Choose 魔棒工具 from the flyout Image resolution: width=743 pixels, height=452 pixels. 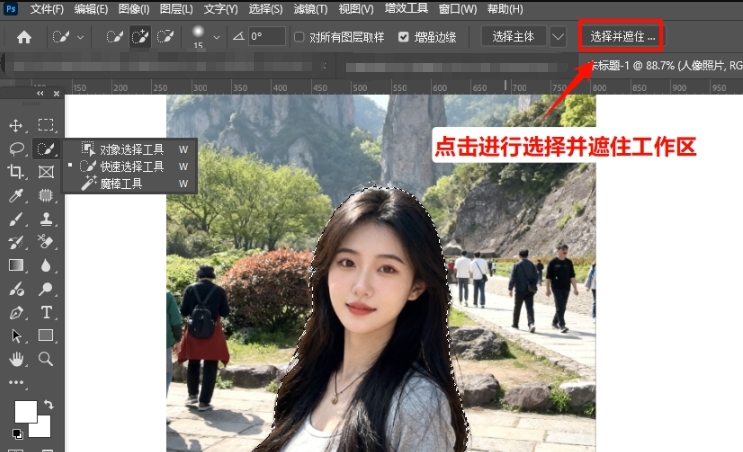click(x=130, y=183)
